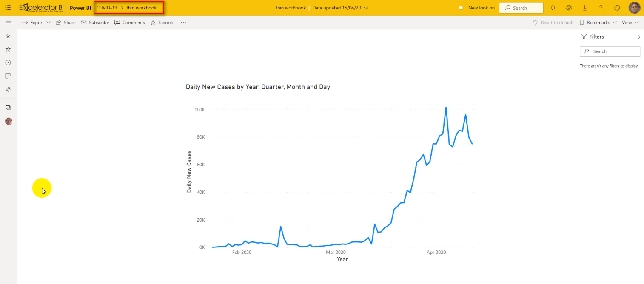The height and width of the screenshot is (284, 644).
Task: Open Shared with me in the sidebar
Action: pyautogui.click(x=8, y=89)
